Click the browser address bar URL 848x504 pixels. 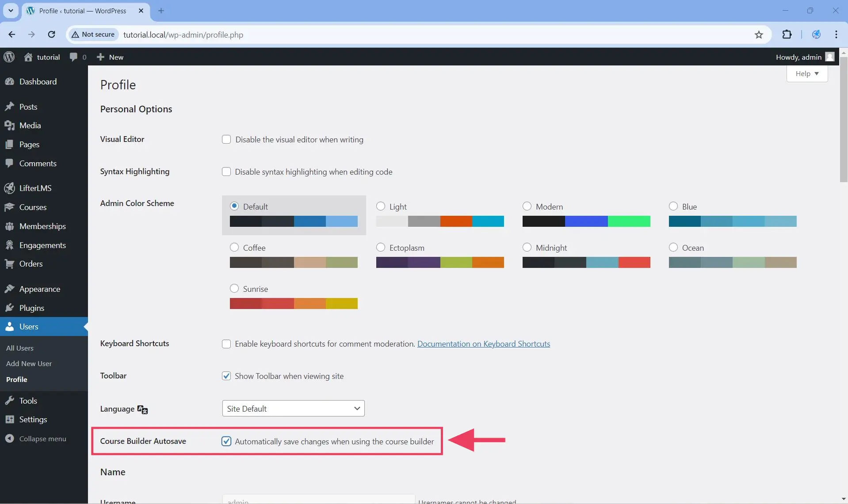183,34
